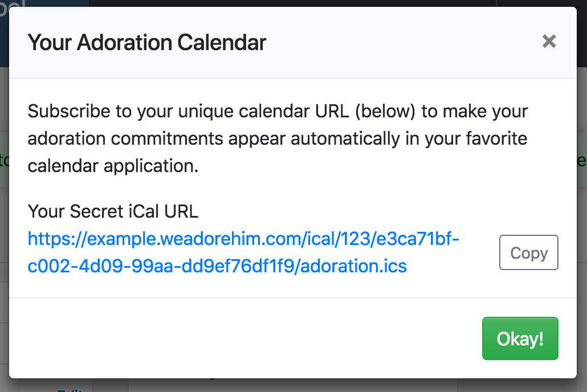Click the dimmed backdrop right of the dialog
587x392 pixels.
pos(582,228)
